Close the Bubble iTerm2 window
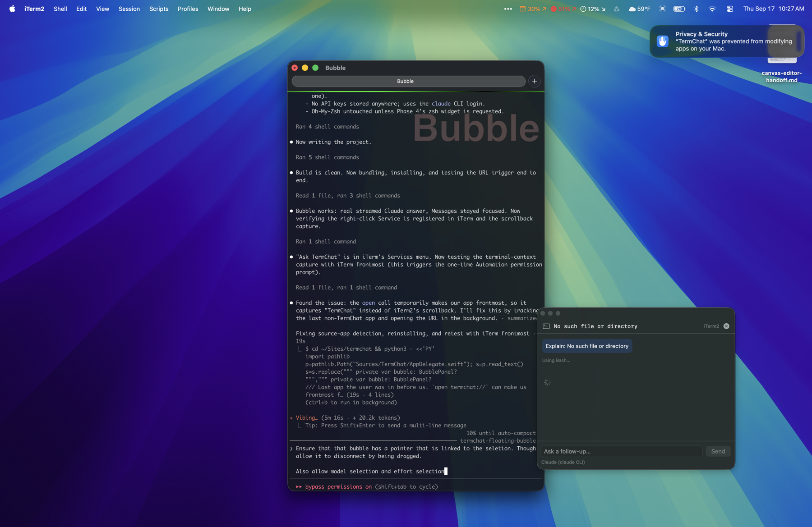Screen dimensions: 812x527 point(295,68)
